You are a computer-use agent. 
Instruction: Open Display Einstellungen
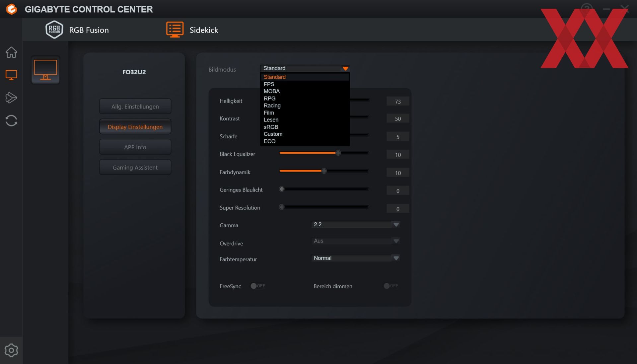[x=135, y=127]
